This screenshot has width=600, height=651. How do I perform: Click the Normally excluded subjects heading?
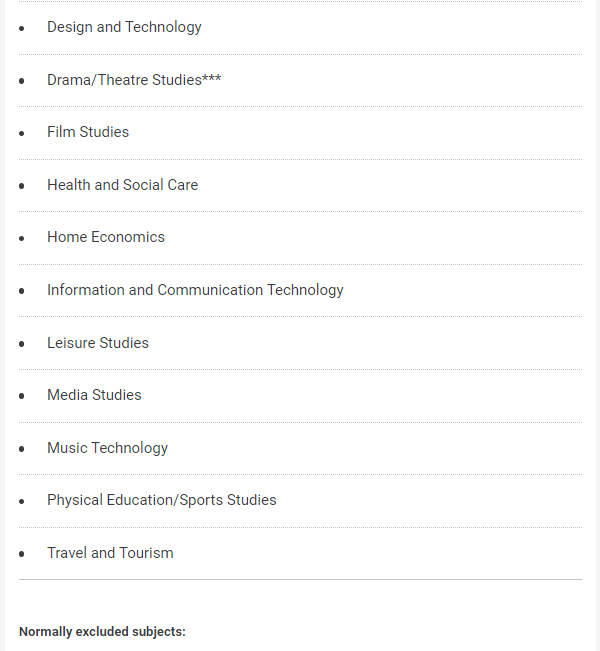102,631
